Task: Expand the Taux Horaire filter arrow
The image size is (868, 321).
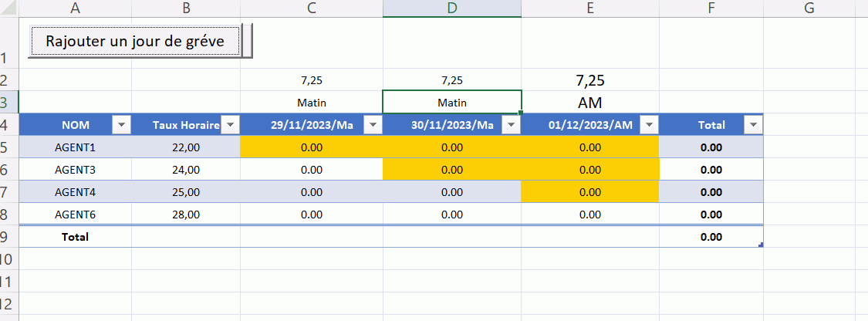Action: (x=231, y=125)
